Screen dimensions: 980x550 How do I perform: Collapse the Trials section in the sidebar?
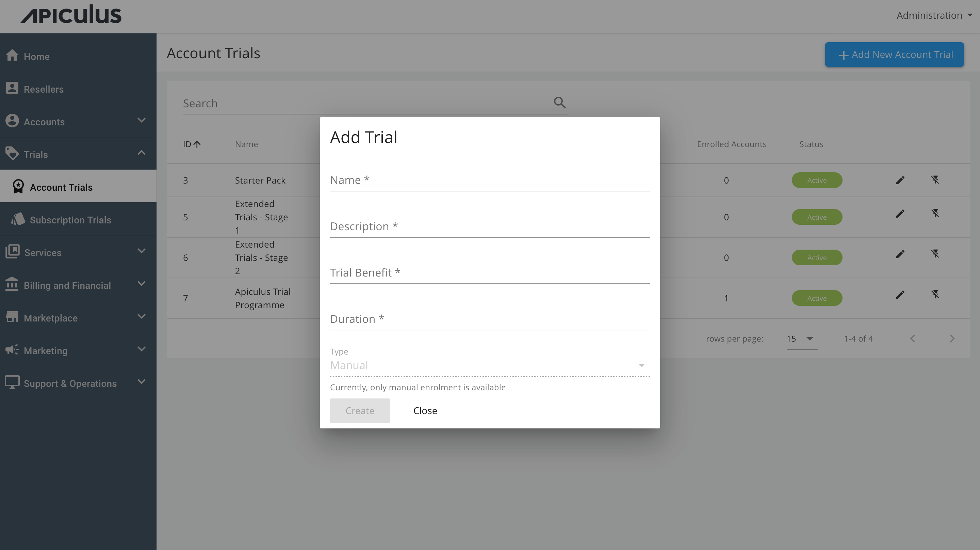click(141, 153)
